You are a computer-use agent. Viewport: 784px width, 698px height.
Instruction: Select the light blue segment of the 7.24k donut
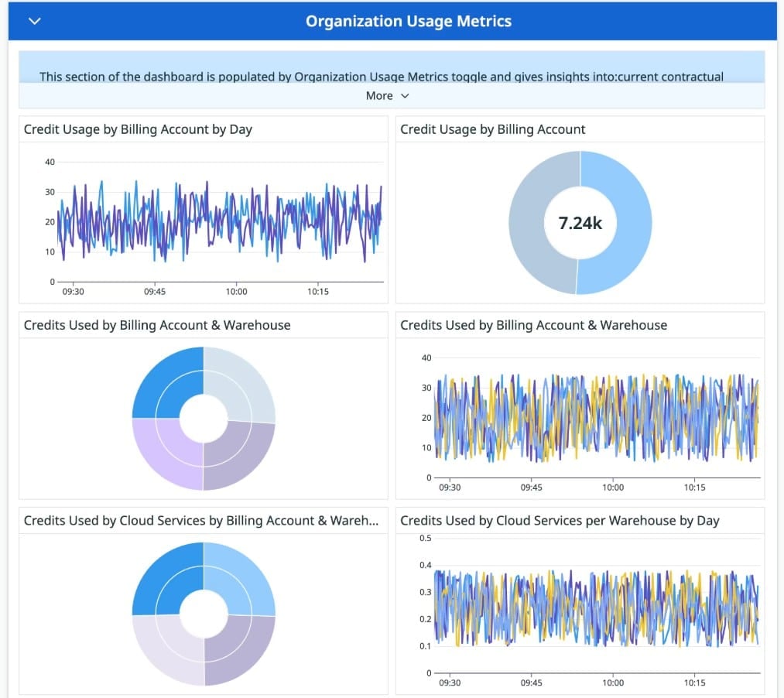[x=634, y=223]
